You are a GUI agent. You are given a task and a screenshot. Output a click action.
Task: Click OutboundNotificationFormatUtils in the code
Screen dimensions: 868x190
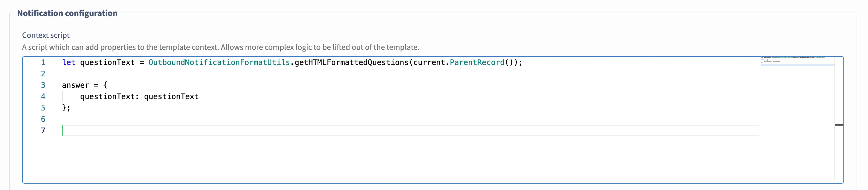[x=219, y=62]
